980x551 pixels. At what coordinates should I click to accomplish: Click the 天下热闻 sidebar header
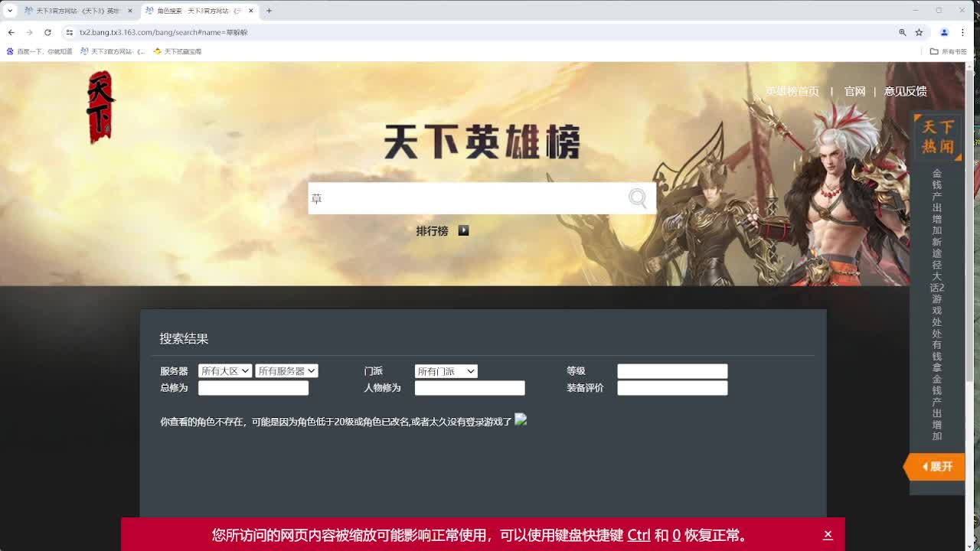[937, 137]
